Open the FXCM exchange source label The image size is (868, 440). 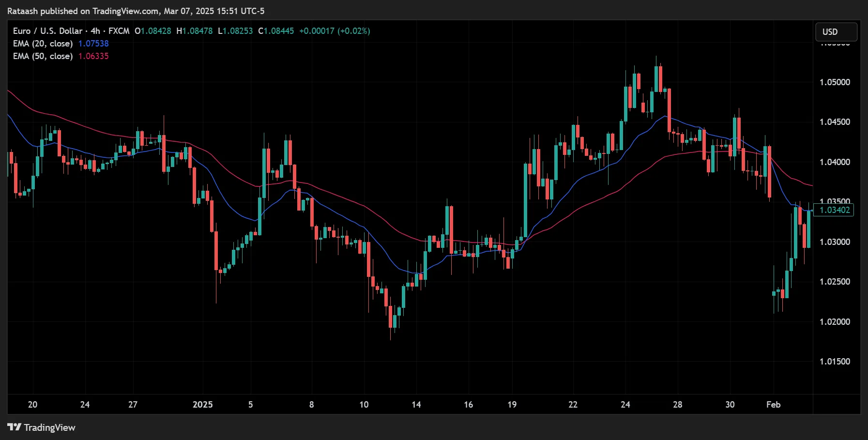click(118, 30)
